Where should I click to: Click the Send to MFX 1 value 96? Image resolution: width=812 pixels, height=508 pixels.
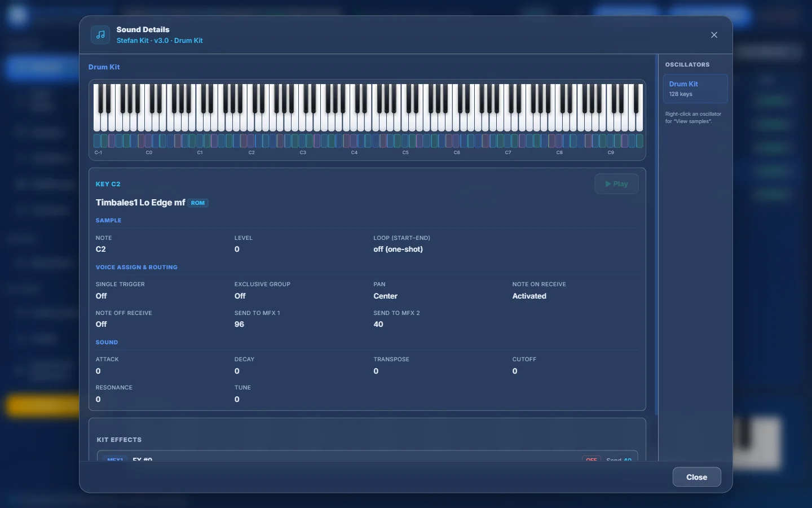[x=239, y=324]
